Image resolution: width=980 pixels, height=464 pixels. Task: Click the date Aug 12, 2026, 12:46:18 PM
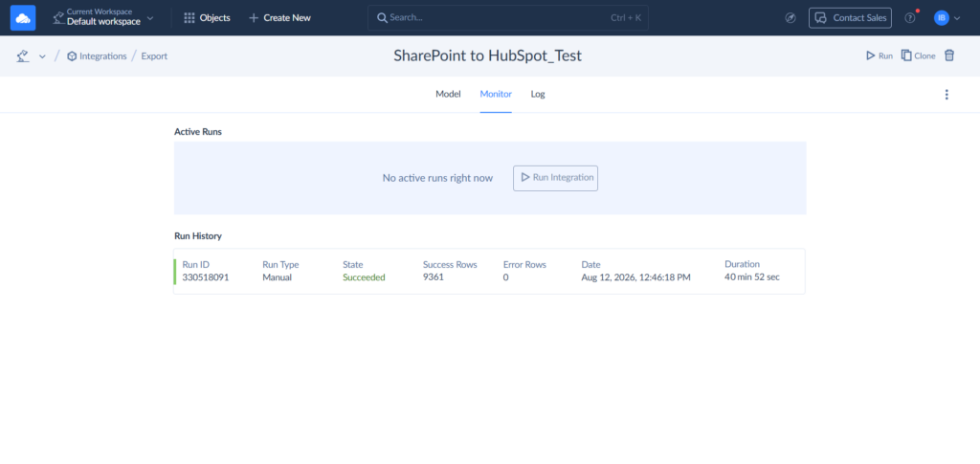(x=635, y=277)
